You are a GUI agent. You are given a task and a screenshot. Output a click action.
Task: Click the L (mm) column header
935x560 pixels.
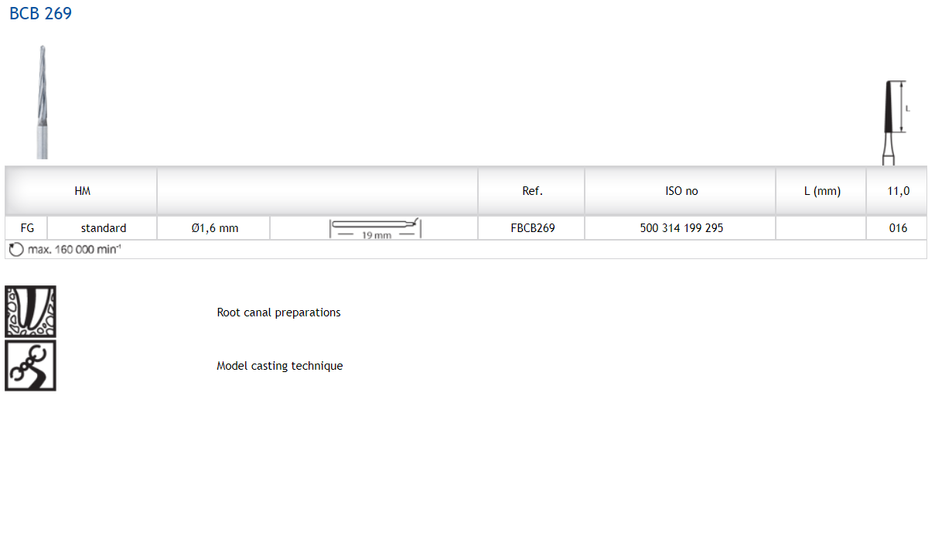tap(821, 191)
